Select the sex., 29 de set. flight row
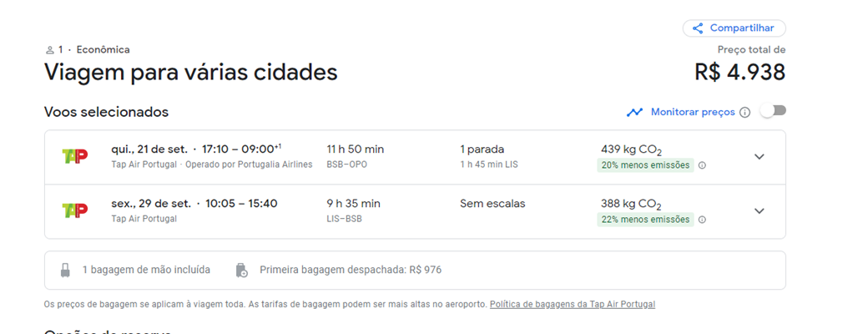This screenshot has height=334, width=868. [x=415, y=211]
